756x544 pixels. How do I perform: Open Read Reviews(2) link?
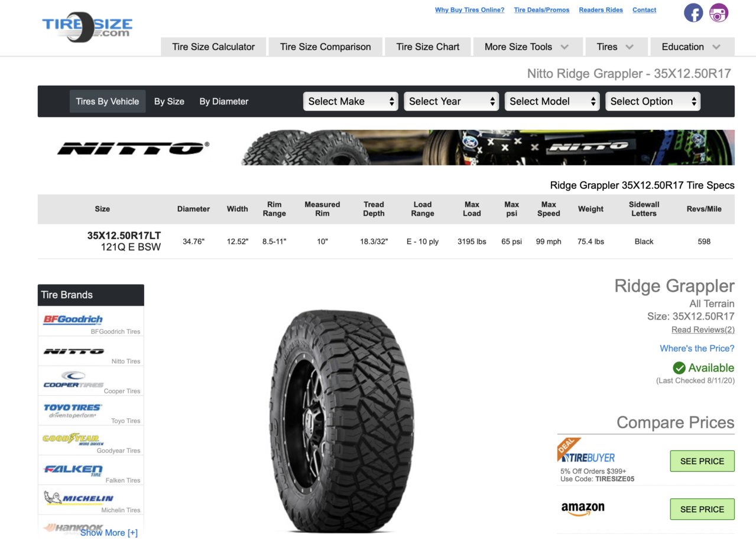(x=703, y=330)
